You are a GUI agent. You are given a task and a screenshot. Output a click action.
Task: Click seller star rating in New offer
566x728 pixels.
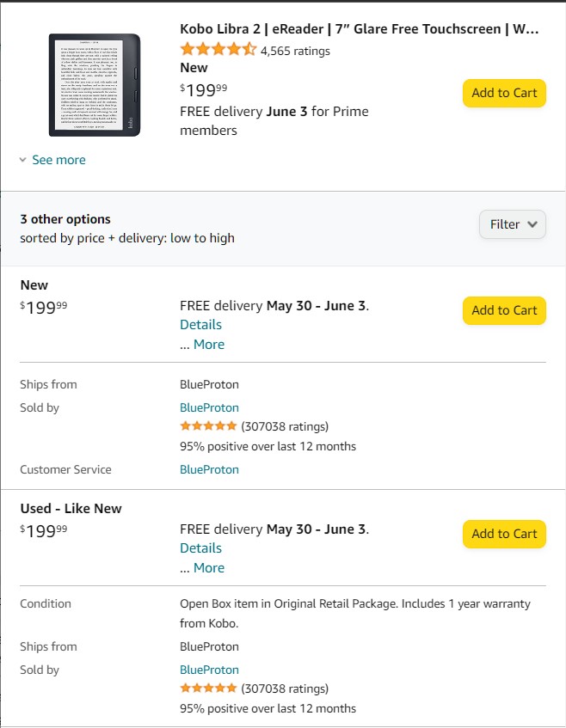coord(208,426)
